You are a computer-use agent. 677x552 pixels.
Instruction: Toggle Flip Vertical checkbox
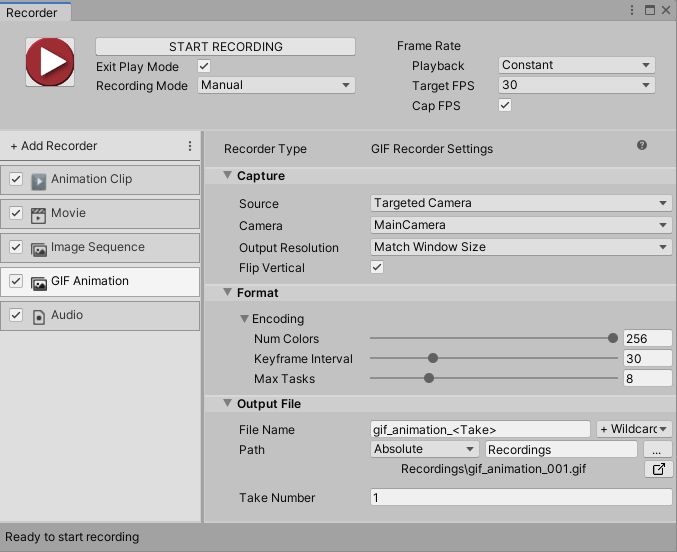coord(377,267)
